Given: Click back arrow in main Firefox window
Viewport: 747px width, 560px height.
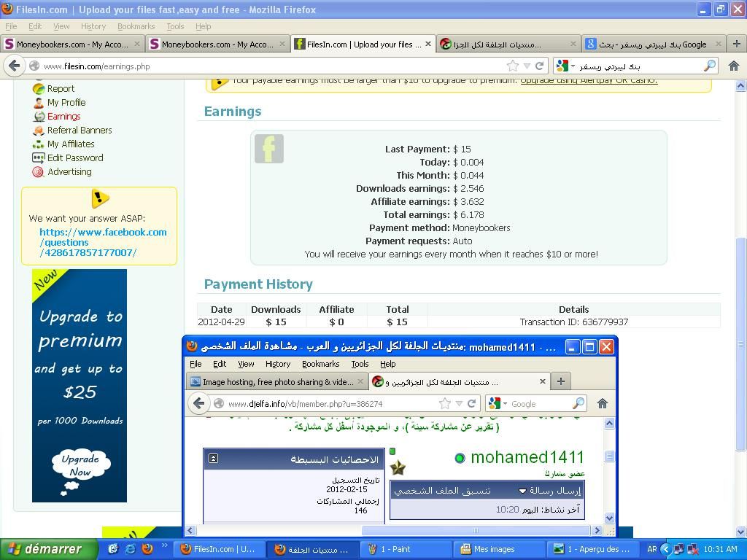Looking at the screenshot, I should pyautogui.click(x=15, y=66).
